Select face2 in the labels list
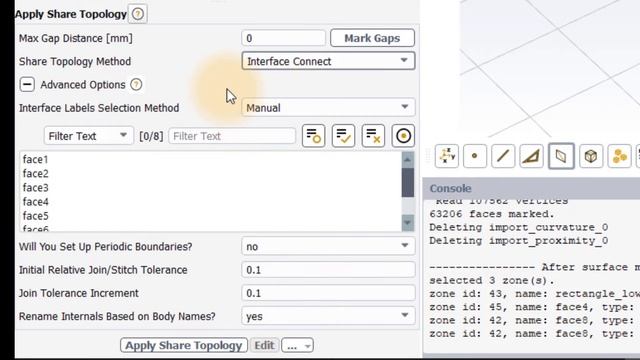Viewport: 640px width, 360px height. click(x=36, y=173)
